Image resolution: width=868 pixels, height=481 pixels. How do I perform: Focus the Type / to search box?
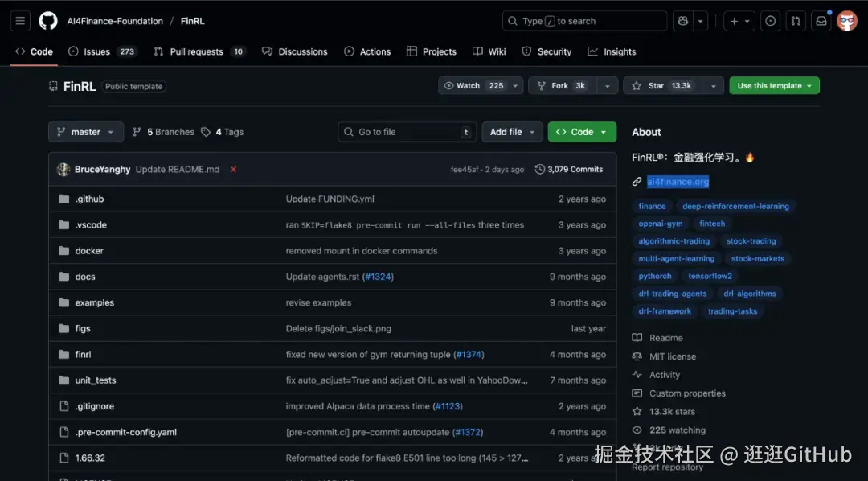coord(584,21)
